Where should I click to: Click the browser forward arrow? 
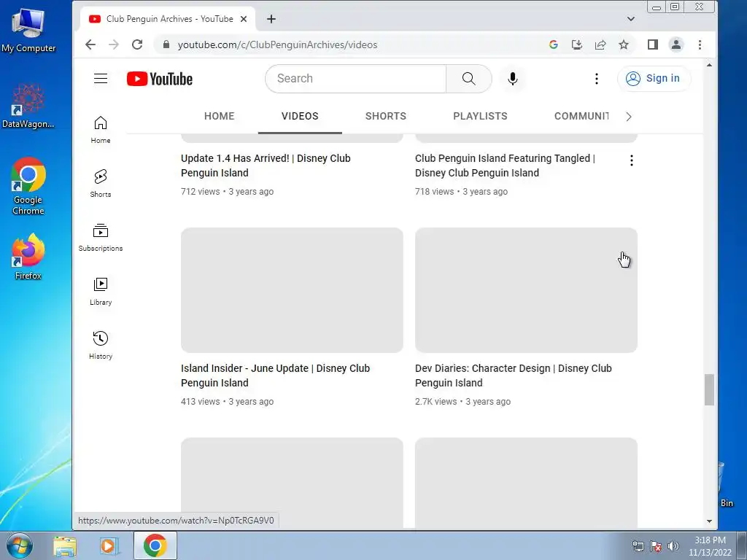[x=113, y=44]
